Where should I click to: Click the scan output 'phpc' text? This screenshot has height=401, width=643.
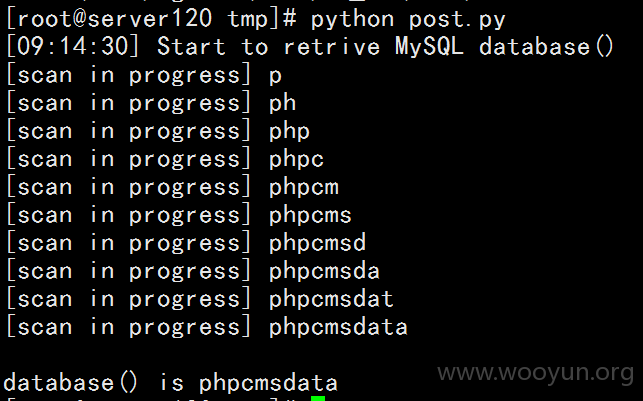[x=296, y=159]
